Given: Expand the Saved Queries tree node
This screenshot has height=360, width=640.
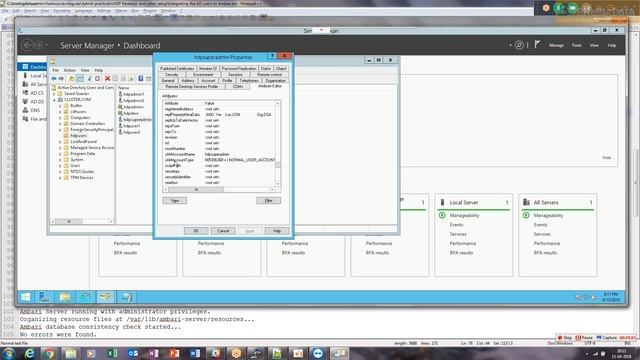Looking at the screenshot, I should pos(54,93).
